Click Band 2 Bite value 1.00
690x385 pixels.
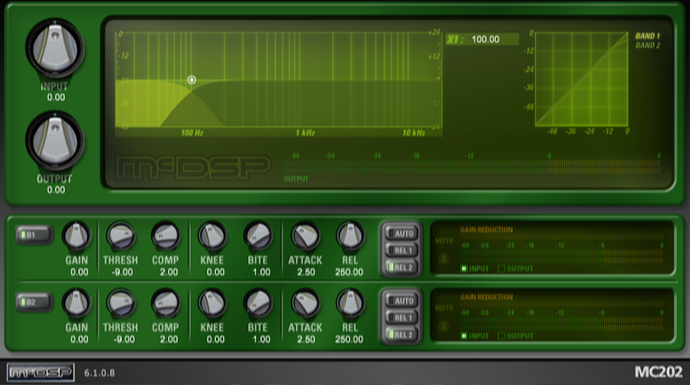(x=261, y=340)
